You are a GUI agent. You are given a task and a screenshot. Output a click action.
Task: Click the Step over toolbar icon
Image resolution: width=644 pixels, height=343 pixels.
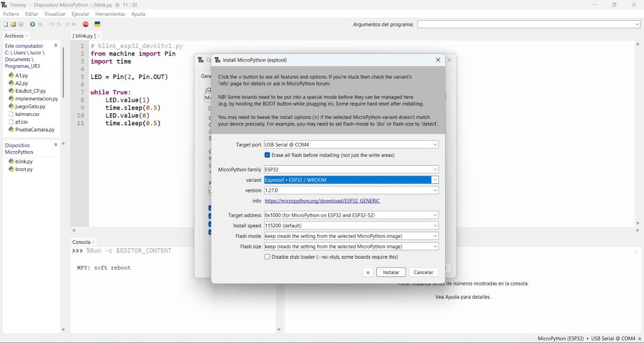(x=52, y=25)
